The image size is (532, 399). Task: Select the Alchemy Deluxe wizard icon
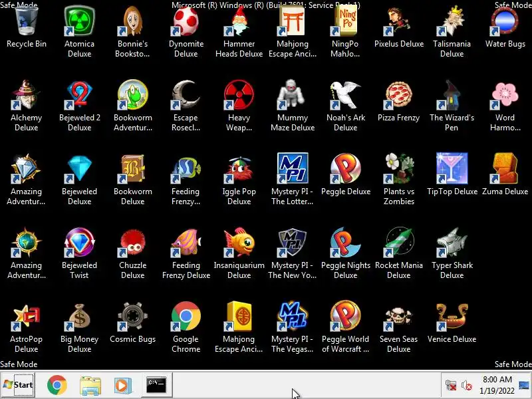tap(27, 95)
